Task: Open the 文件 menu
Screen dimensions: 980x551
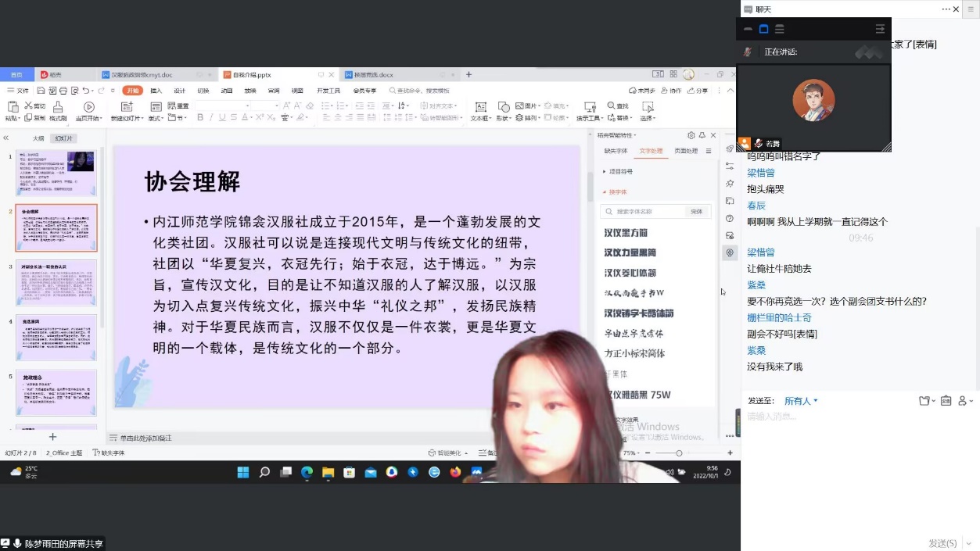Action: click(18, 91)
